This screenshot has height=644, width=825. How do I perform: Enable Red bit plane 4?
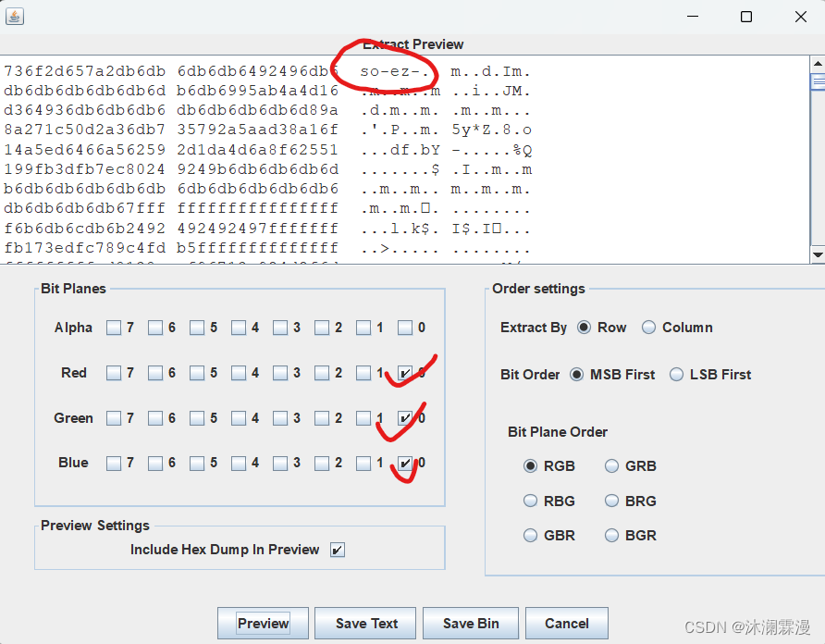click(x=239, y=373)
